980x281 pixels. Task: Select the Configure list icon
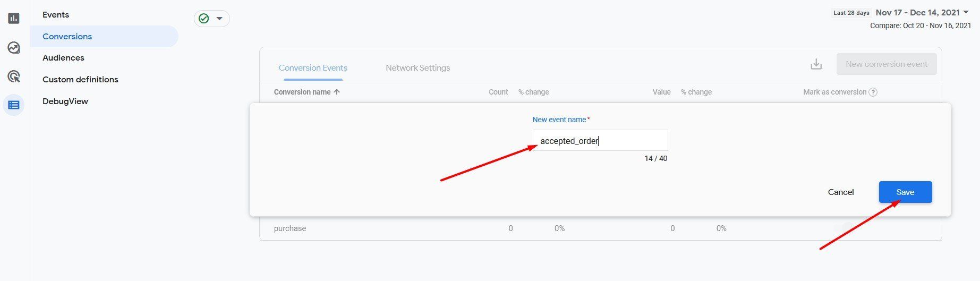tap(14, 105)
